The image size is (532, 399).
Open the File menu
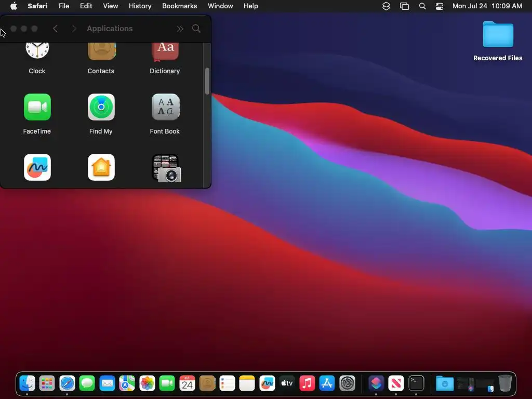click(x=63, y=6)
